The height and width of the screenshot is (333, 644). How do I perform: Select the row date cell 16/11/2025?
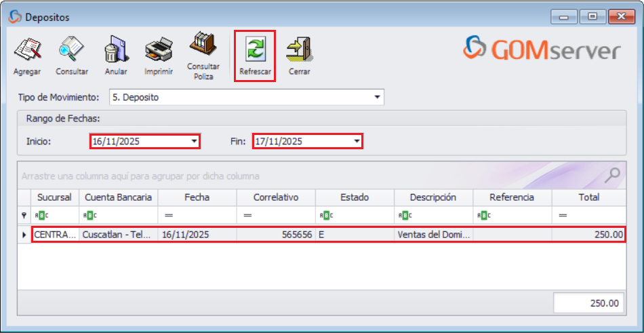pyautogui.click(x=197, y=235)
